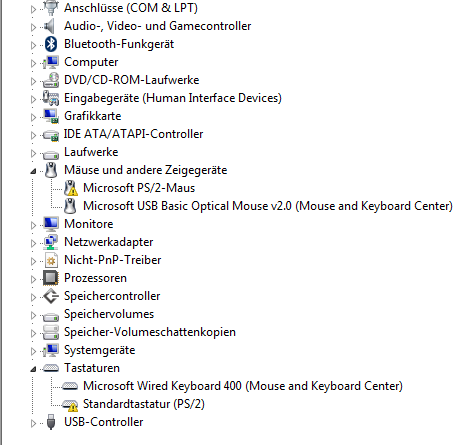The image size is (466, 445).
Task: Click the USB-Controller plug icon
Action: [51, 422]
